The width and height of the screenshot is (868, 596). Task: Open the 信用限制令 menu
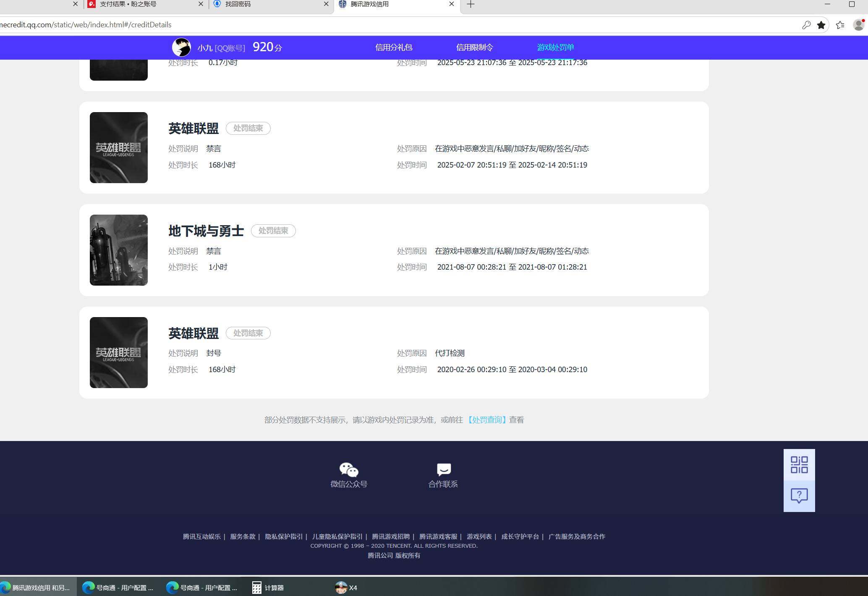(474, 47)
